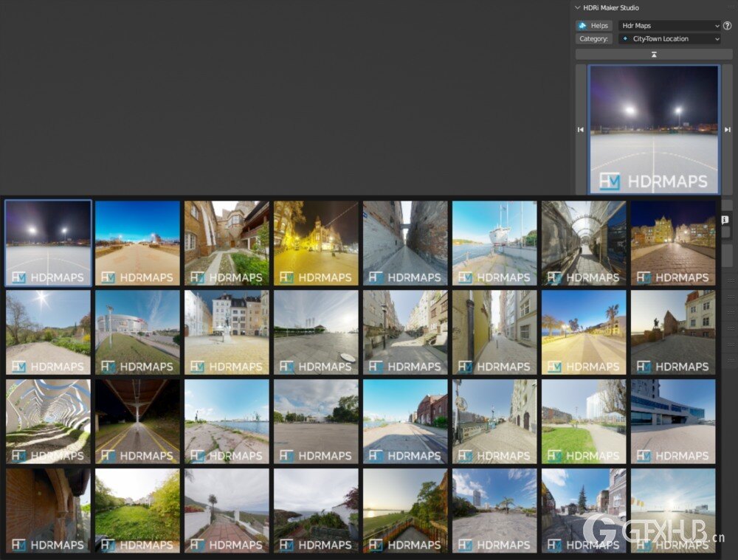738x560 pixels.
Task: Click the next HDRI arrow beside the preview
Action: pos(728,130)
